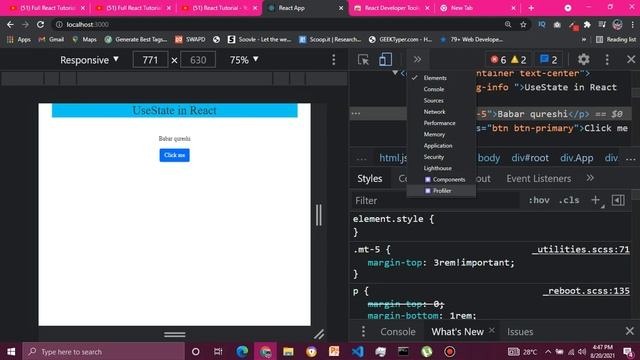Open the drawer three-dot menu
Screen dimensions: 640x360
click(363, 331)
